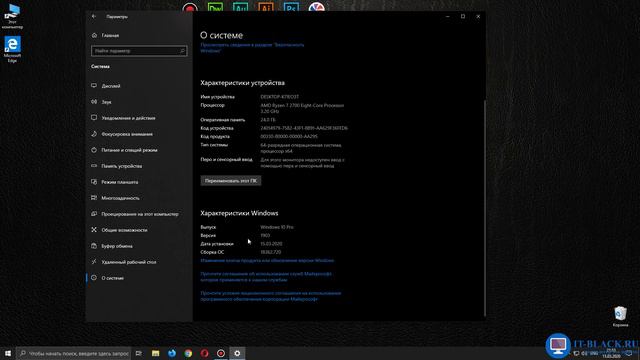Open Chrome from the taskbar
The image size is (640, 360).
pos(188,353)
